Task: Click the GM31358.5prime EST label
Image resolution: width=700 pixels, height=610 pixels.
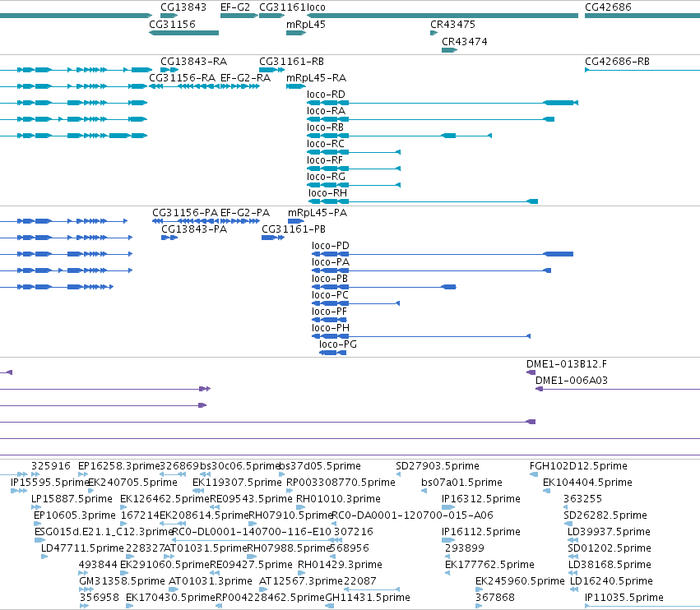Action: click(122, 581)
